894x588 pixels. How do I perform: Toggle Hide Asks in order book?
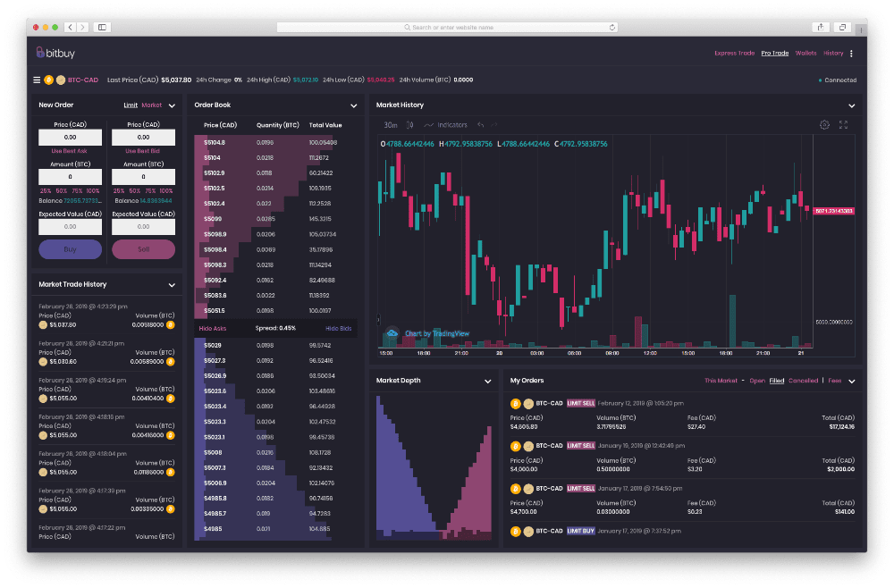(x=212, y=329)
